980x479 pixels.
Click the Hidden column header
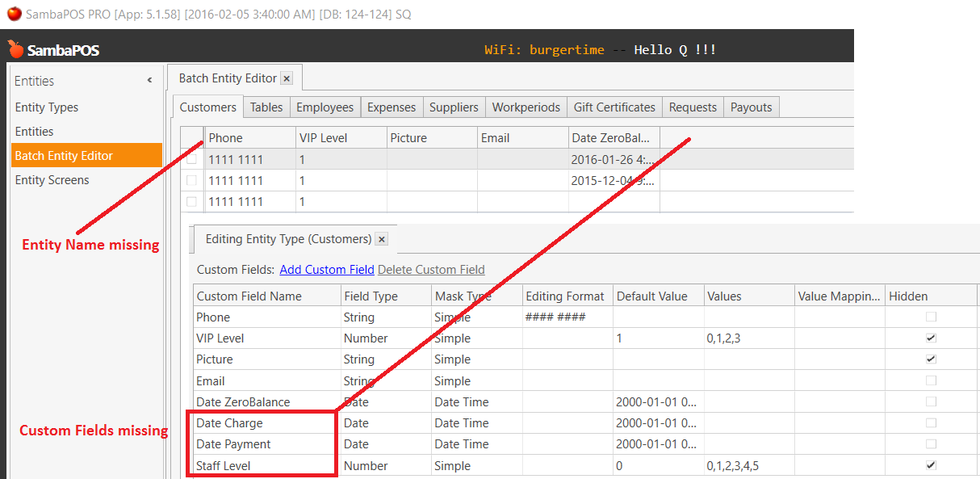[932, 296]
